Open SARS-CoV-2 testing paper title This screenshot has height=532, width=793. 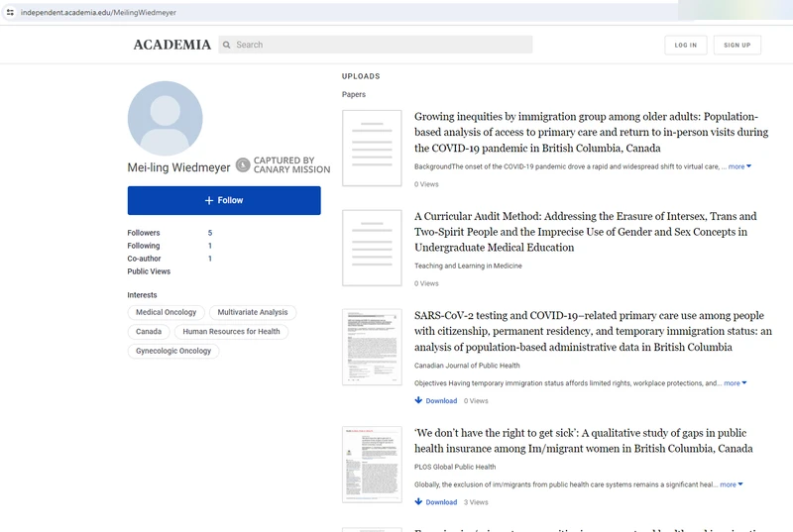pos(593,332)
